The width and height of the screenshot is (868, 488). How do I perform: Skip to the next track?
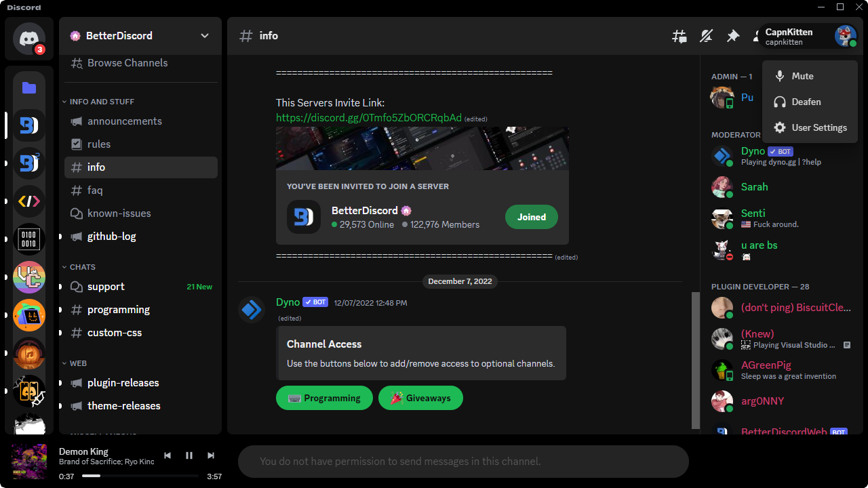(211, 455)
